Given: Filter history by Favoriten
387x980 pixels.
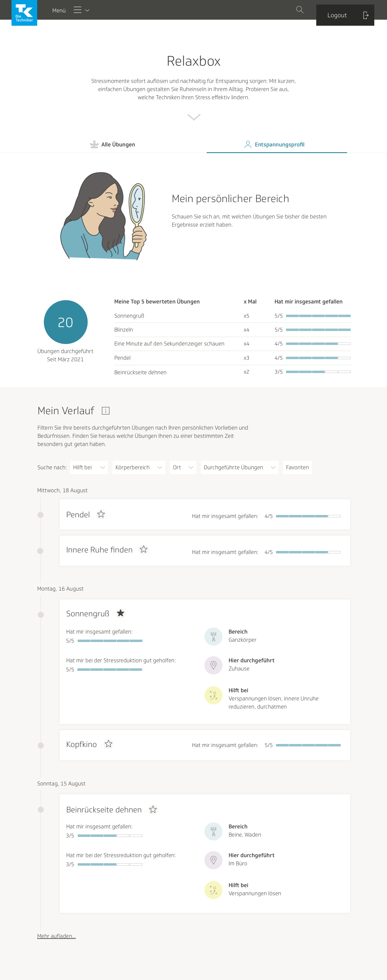Looking at the screenshot, I should (x=297, y=467).
